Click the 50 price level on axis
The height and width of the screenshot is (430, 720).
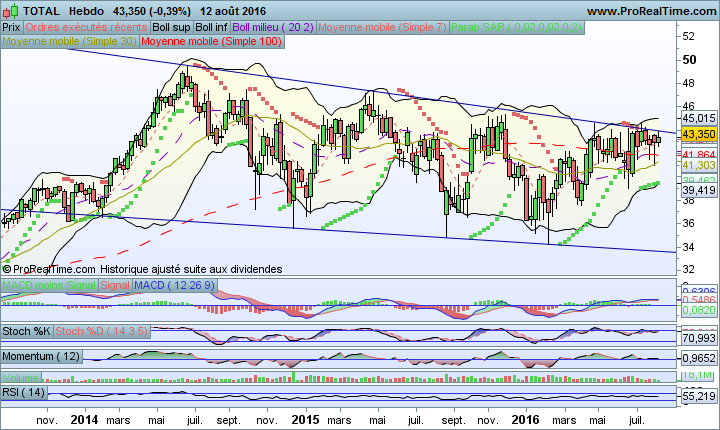click(689, 60)
